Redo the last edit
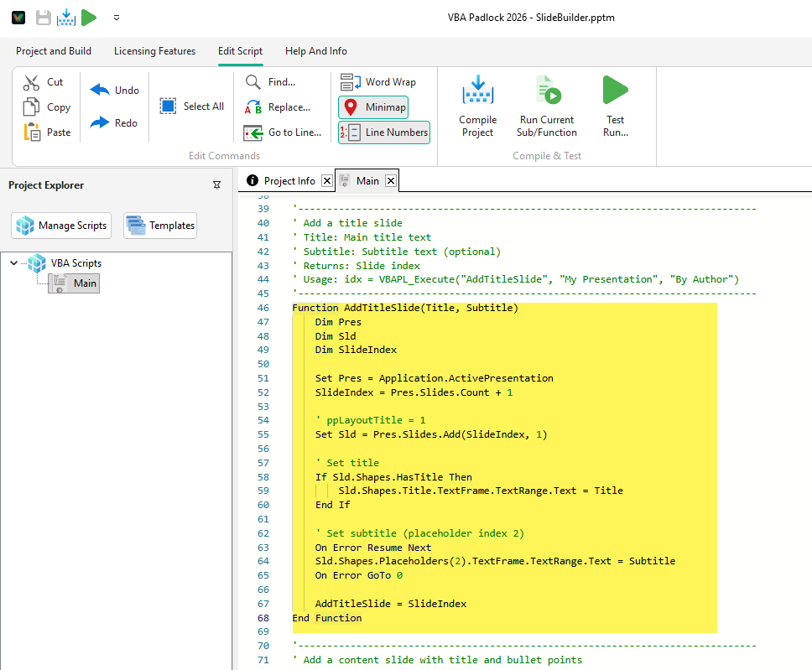 [115, 122]
